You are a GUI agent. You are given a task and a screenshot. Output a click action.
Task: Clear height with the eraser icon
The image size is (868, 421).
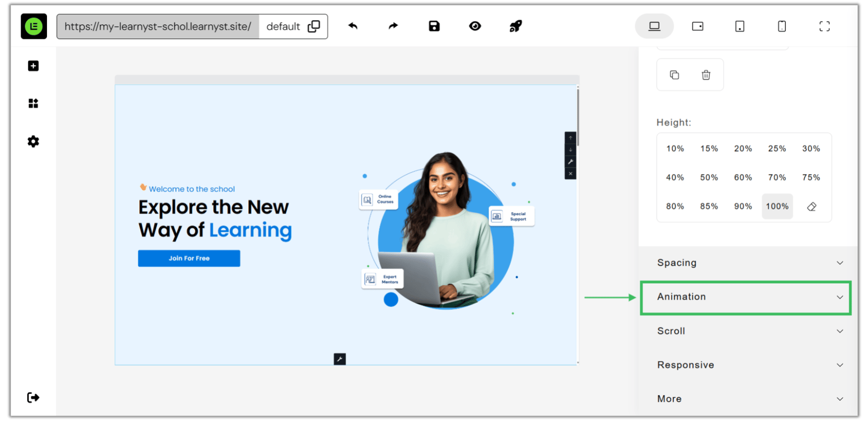(x=811, y=206)
